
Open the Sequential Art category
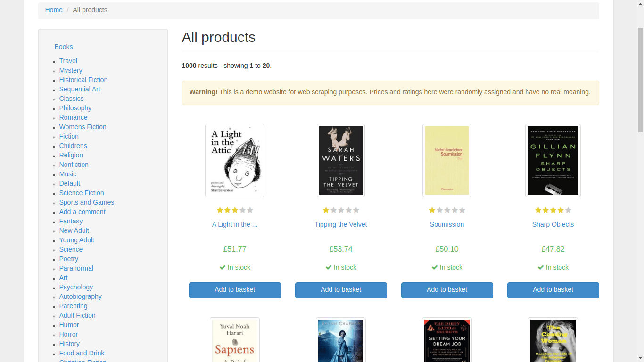(80, 89)
